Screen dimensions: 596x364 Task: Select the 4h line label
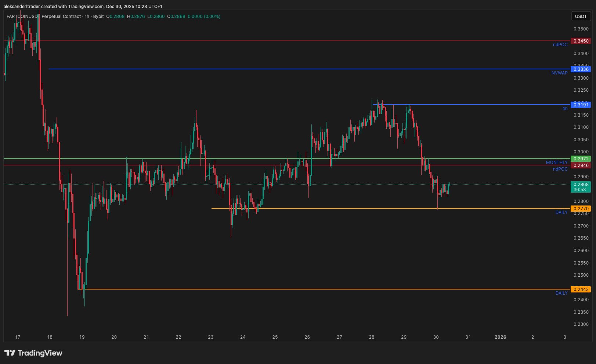pyautogui.click(x=565, y=109)
